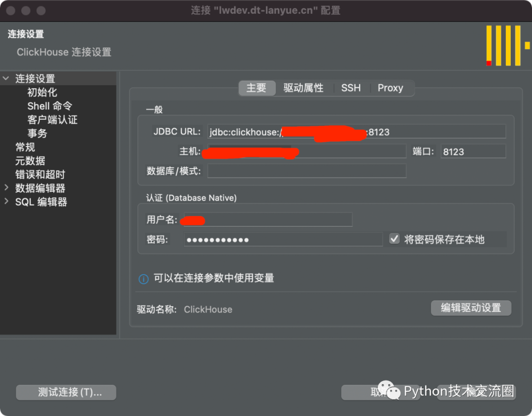Click the 测试连接 (T)... button
Image resolution: width=532 pixels, height=416 pixels.
click(66, 392)
